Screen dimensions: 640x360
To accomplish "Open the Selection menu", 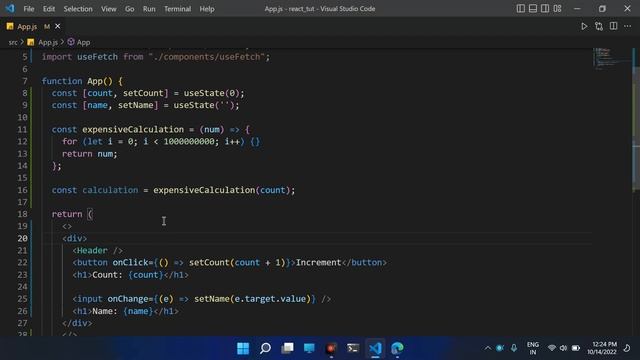I will click(78, 9).
